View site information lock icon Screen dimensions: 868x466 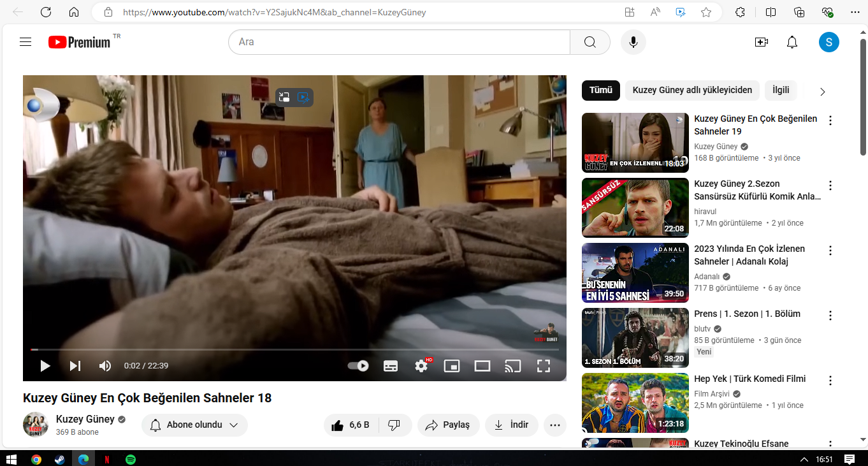pos(108,12)
